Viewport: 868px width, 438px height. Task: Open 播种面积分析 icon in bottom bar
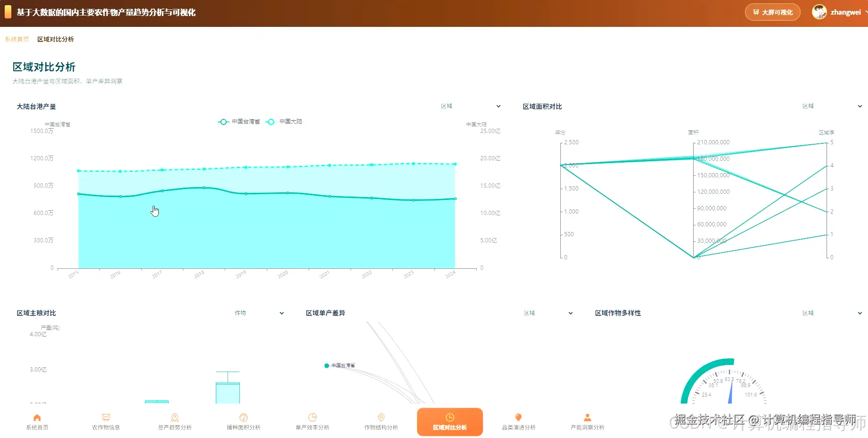pos(244,418)
